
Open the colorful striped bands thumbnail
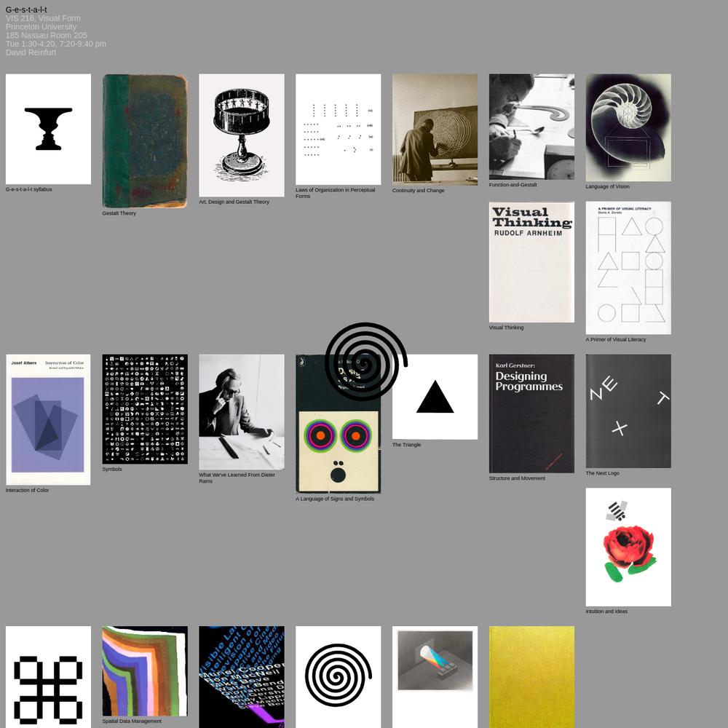point(145,671)
